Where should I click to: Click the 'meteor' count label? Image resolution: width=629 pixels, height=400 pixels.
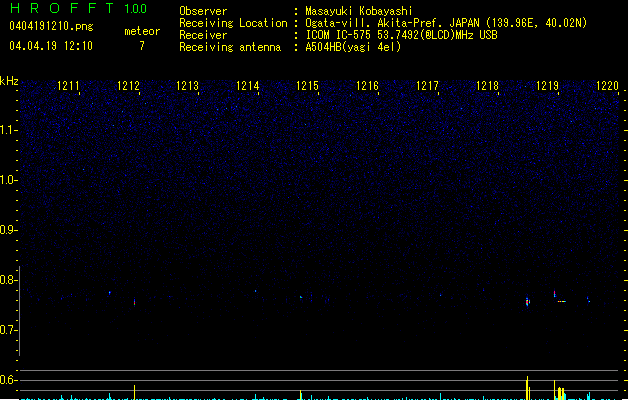coord(142,31)
